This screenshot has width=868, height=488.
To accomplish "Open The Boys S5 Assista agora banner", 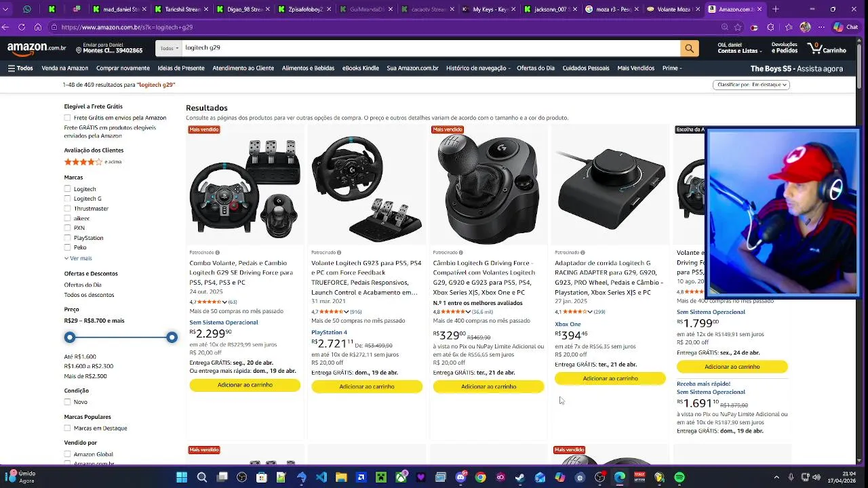I will tap(796, 68).
